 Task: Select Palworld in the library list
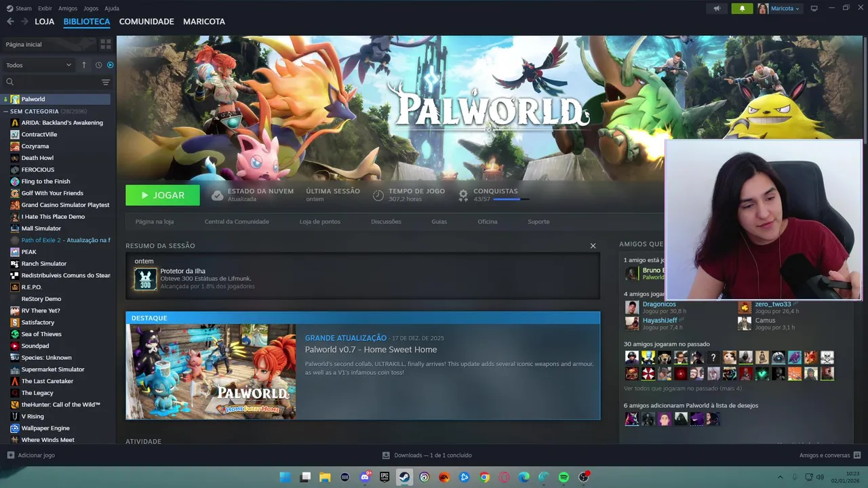[x=56, y=99]
